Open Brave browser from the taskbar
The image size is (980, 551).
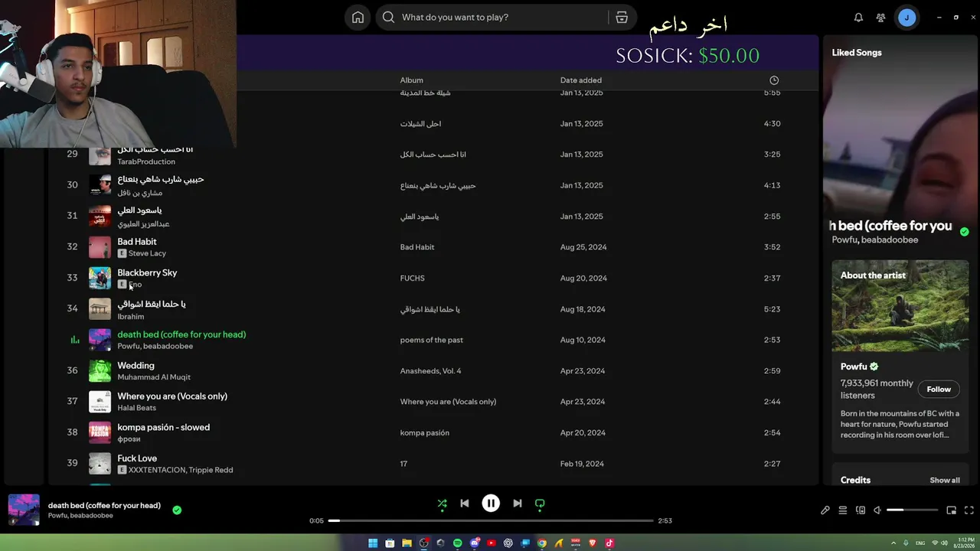(593, 543)
